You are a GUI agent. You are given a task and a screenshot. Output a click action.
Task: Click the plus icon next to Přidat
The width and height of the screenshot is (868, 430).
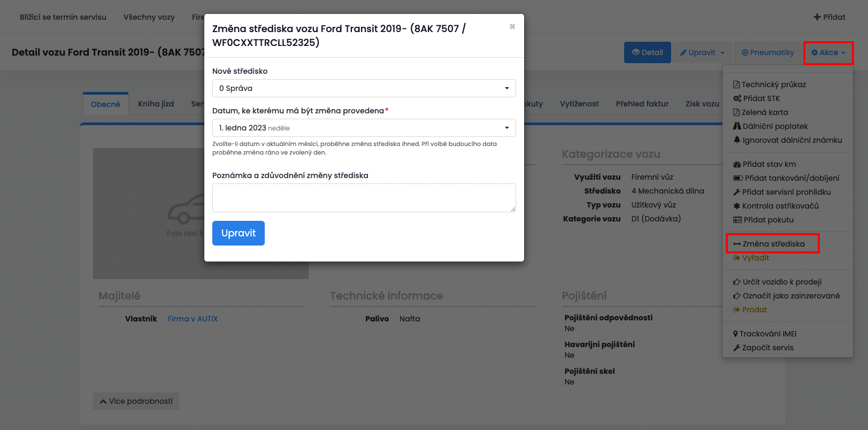817,17
